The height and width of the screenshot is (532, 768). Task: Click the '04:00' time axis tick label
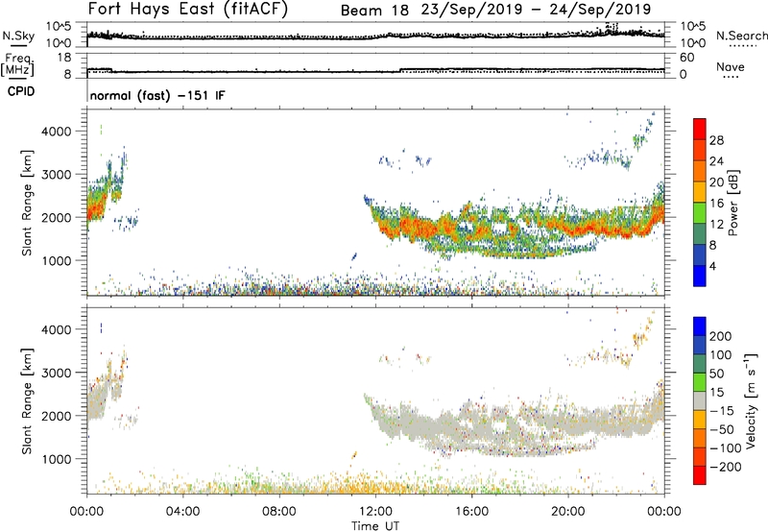click(182, 512)
